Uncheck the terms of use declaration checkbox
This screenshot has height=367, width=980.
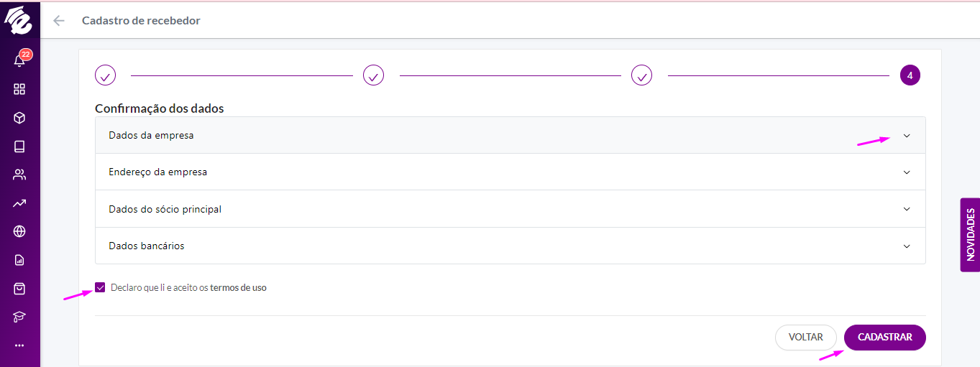pos(100,287)
